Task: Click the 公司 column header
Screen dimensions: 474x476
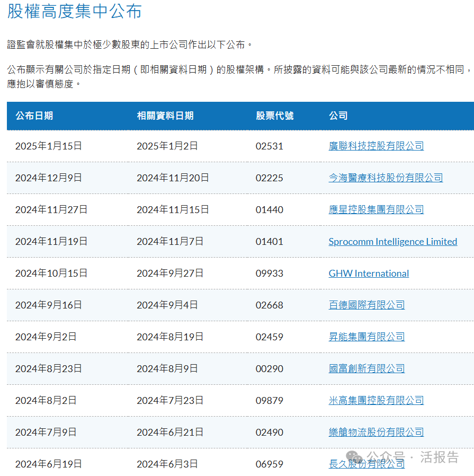Action: click(338, 116)
